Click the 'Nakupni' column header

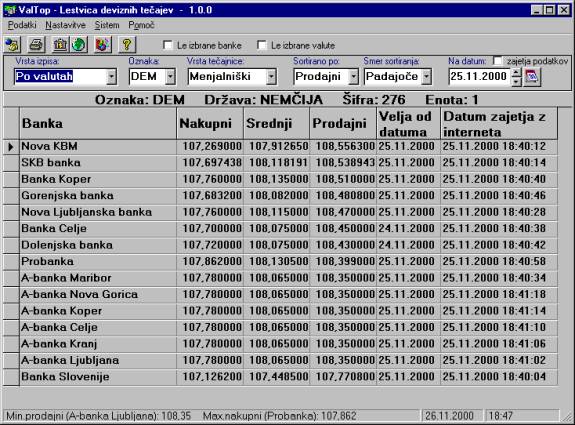click(x=210, y=123)
